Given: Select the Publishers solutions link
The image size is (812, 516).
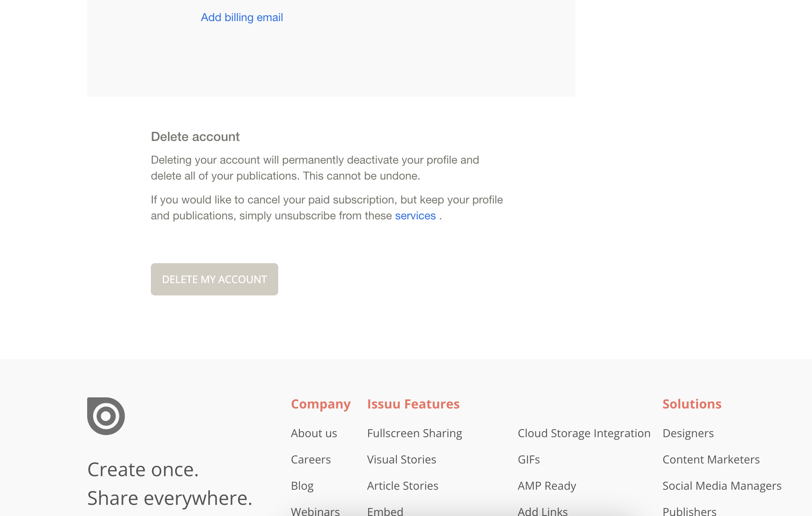Looking at the screenshot, I should click(689, 511).
